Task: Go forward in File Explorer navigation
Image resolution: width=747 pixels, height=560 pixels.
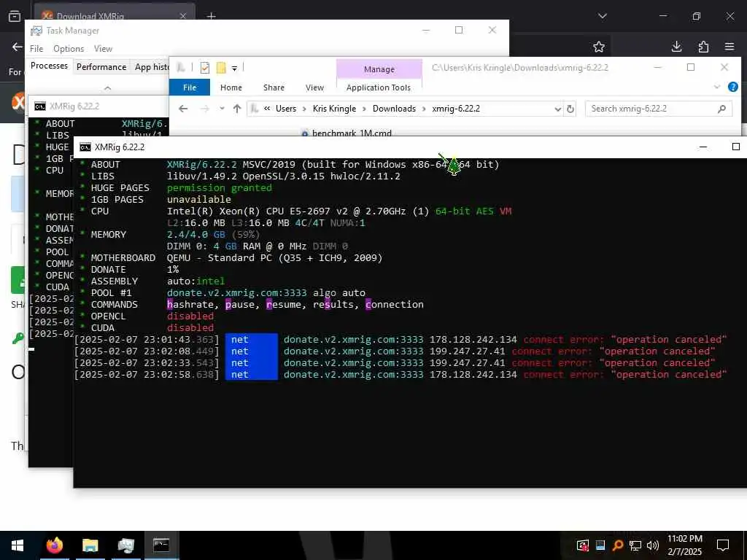Action: [205, 109]
